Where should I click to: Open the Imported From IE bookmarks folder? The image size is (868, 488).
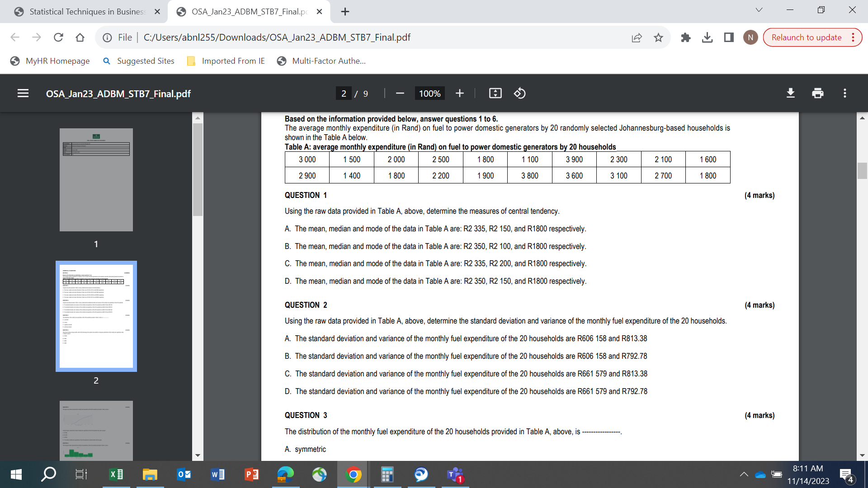pos(226,61)
